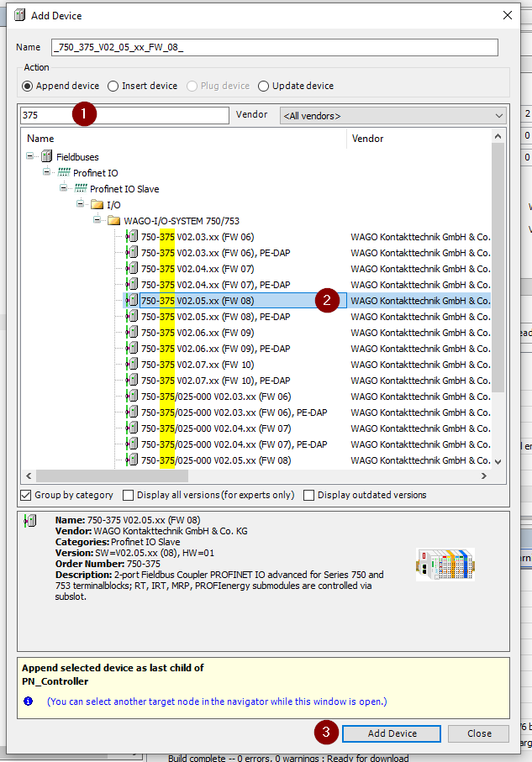The height and width of the screenshot is (762, 532).
Task: Select Append device radio button
Action: pos(27,86)
